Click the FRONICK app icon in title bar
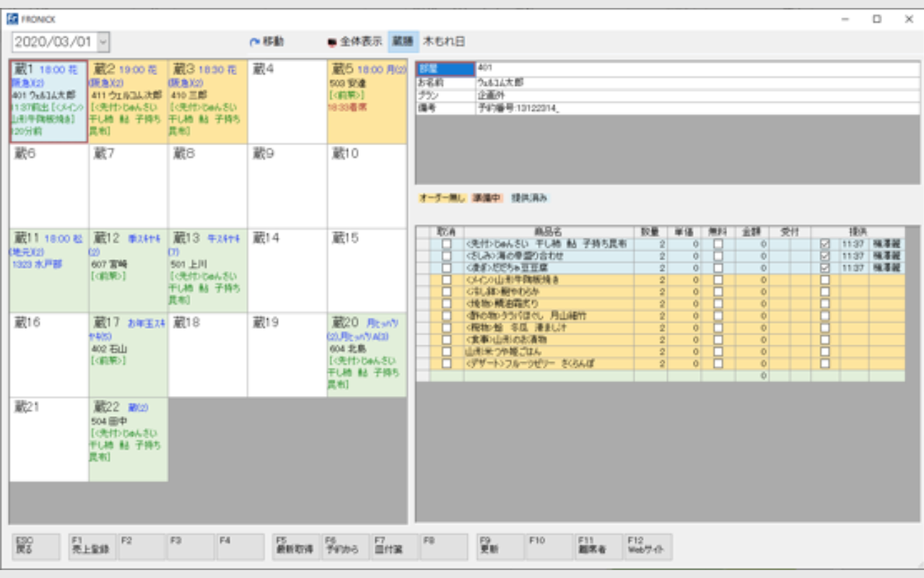 tap(12, 19)
